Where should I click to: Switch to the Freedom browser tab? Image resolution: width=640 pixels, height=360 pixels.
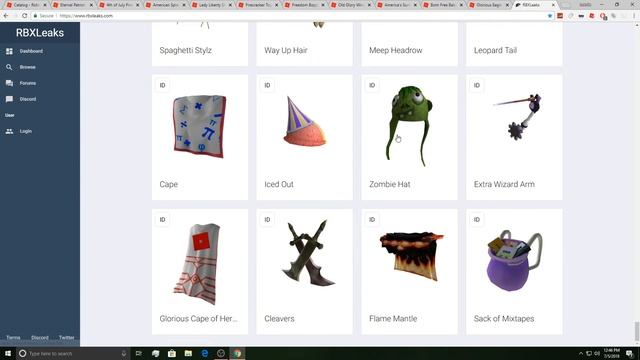[303, 5]
